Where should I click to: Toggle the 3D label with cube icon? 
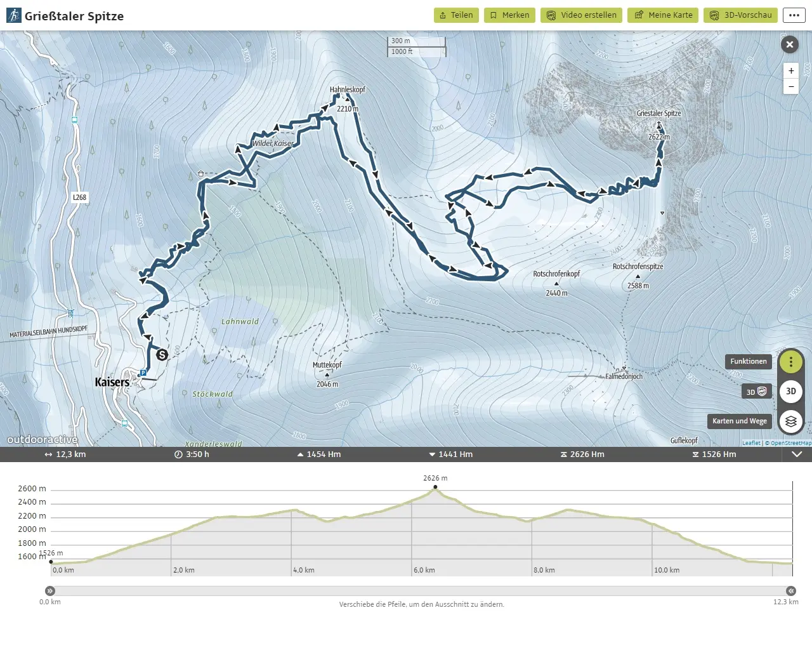pos(756,392)
